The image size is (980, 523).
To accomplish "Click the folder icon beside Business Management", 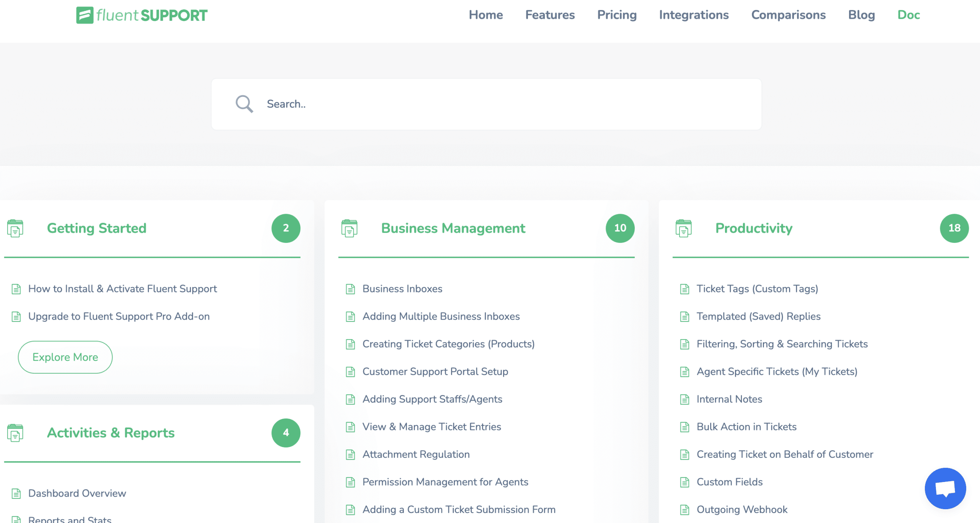I will pyautogui.click(x=350, y=228).
